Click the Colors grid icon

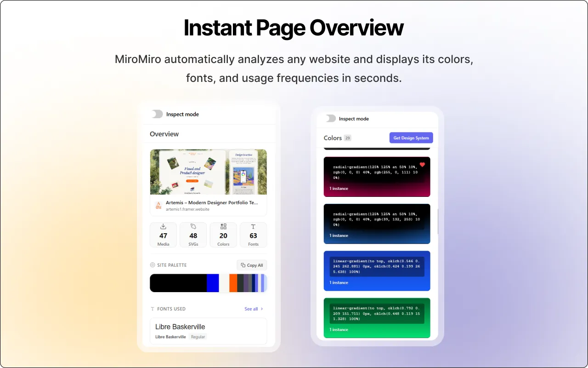(223, 226)
